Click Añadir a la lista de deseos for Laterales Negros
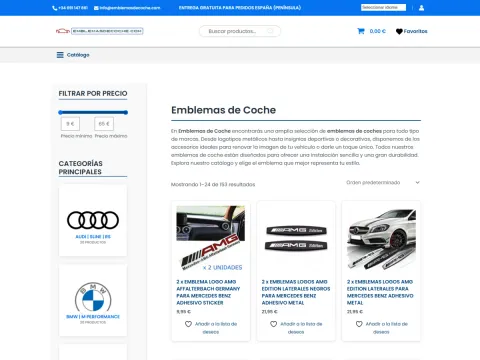 (301, 328)
